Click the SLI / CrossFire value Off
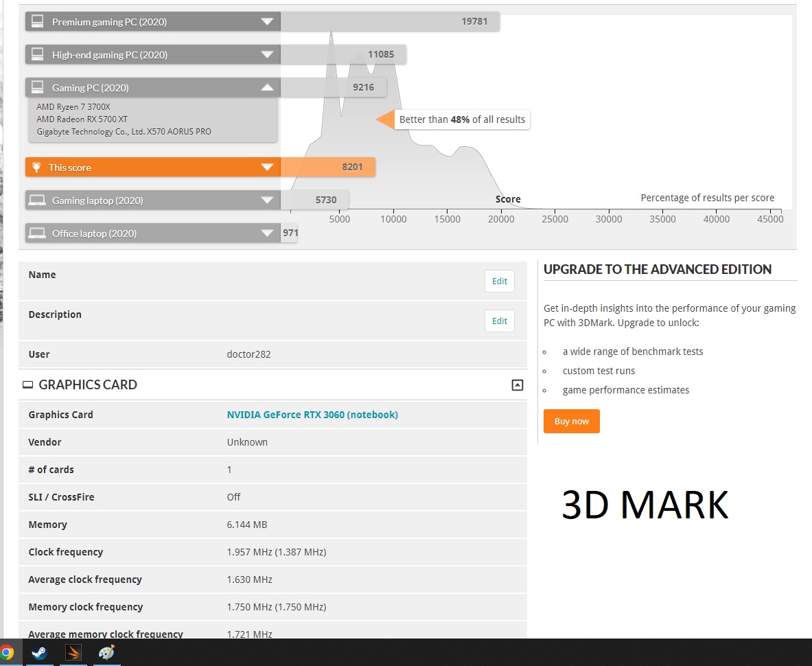This screenshot has height=666, width=812. pyautogui.click(x=233, y=497)
